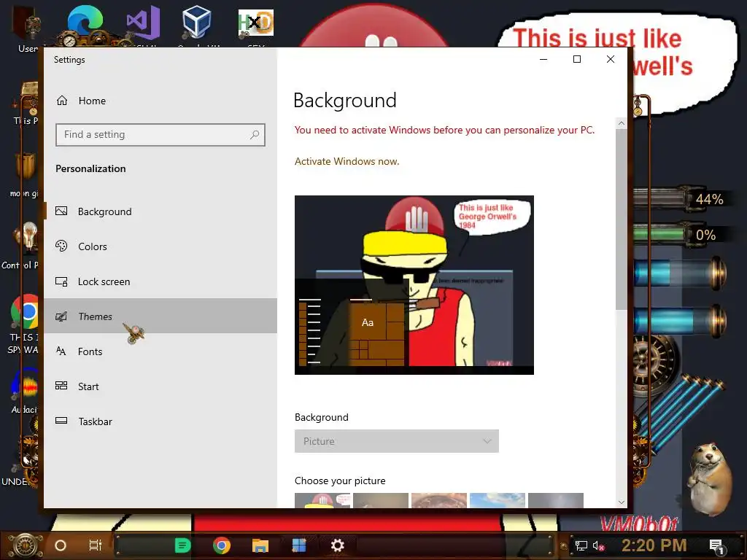The image size is (747, 560).
Task: Maximize the Settings window
Action: (577, 59)
